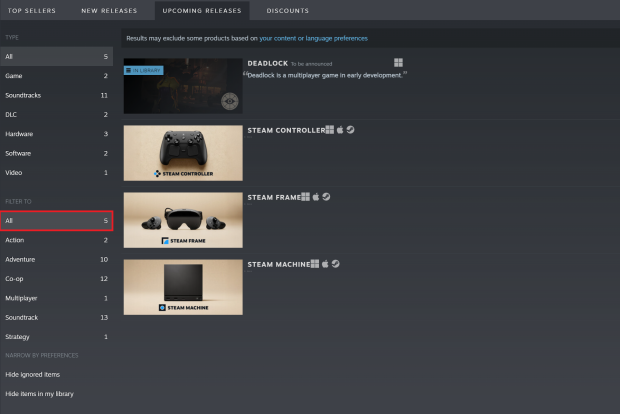Click the Apple icon beside Steam Frame
Image resolution: width=620 pixels, height=414 pixels.
click(315, 197)
